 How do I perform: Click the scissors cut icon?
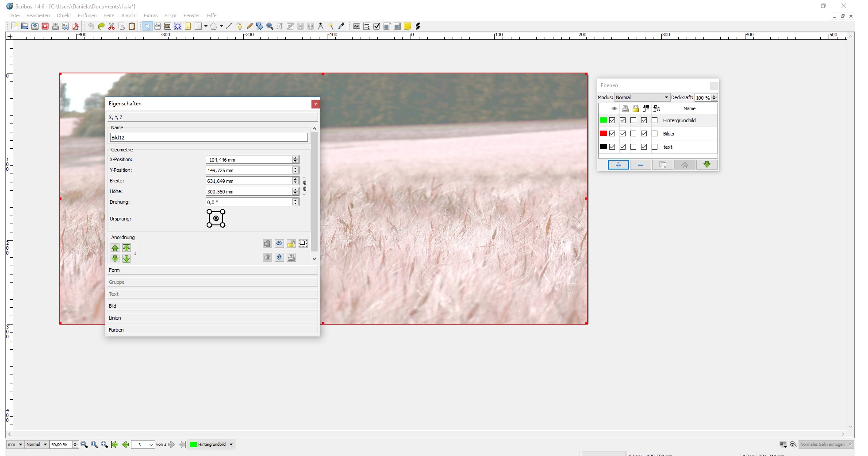point(111,26)
